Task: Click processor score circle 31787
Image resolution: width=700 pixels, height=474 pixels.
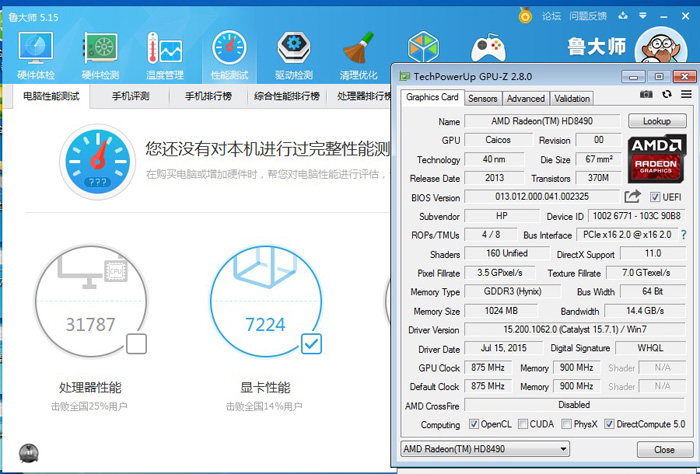Action: point(91,301)
